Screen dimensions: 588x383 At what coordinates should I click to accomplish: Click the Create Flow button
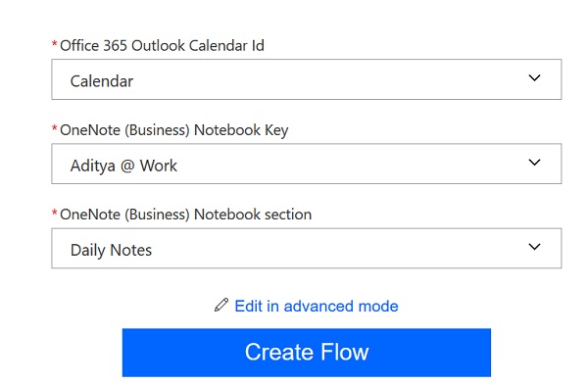tap(307, 353)
